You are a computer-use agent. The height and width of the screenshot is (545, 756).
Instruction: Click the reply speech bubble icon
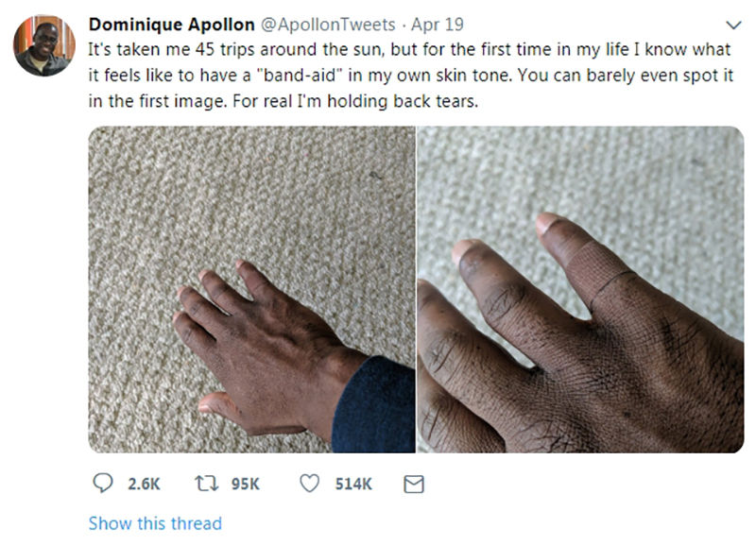pos(103,484)
